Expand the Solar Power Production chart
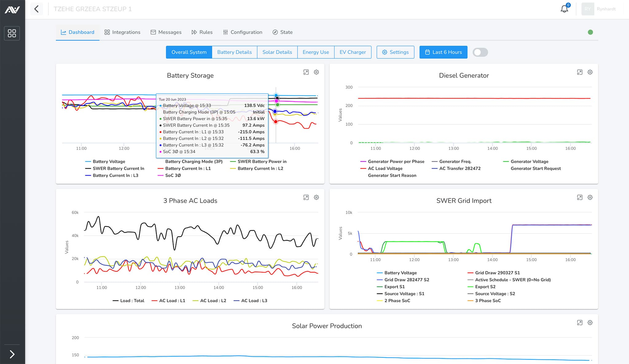The height and width of the screenshot is (364, 629). tap(580, 323)
